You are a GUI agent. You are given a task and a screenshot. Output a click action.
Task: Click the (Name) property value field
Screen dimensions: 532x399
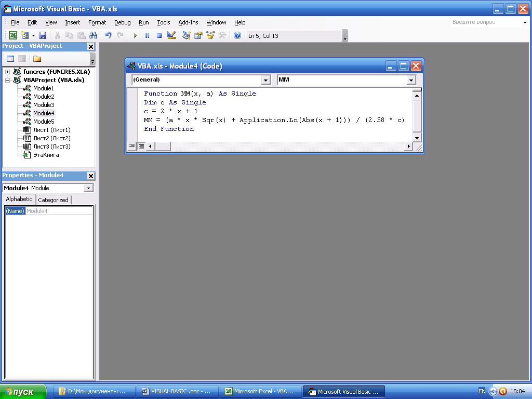pyautogui.click(x=59, y=211)
